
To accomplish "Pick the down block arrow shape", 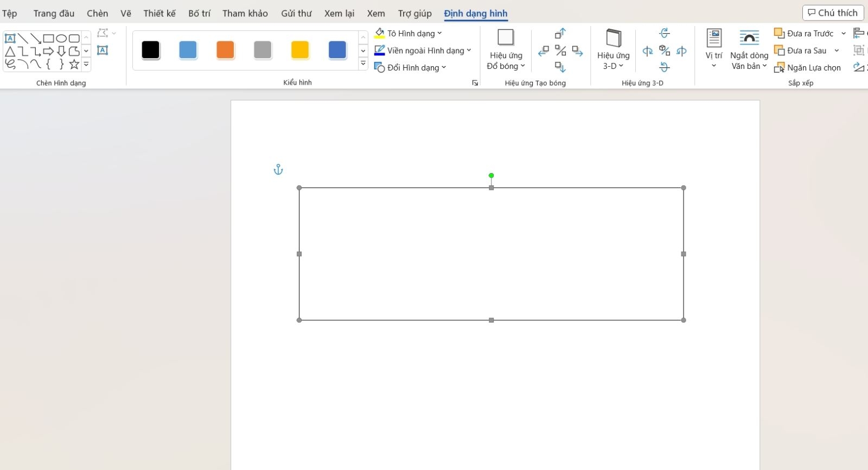I will point(61,52).
